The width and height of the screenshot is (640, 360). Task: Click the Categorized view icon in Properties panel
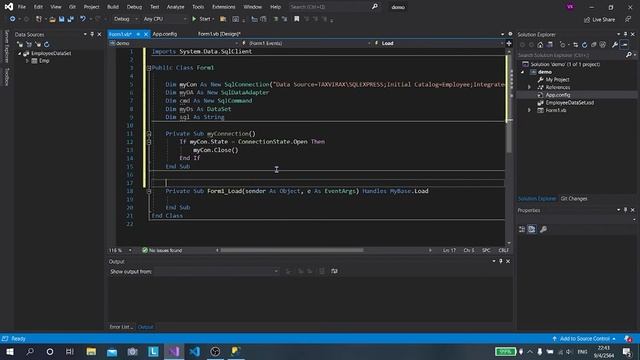click(522, 229)
